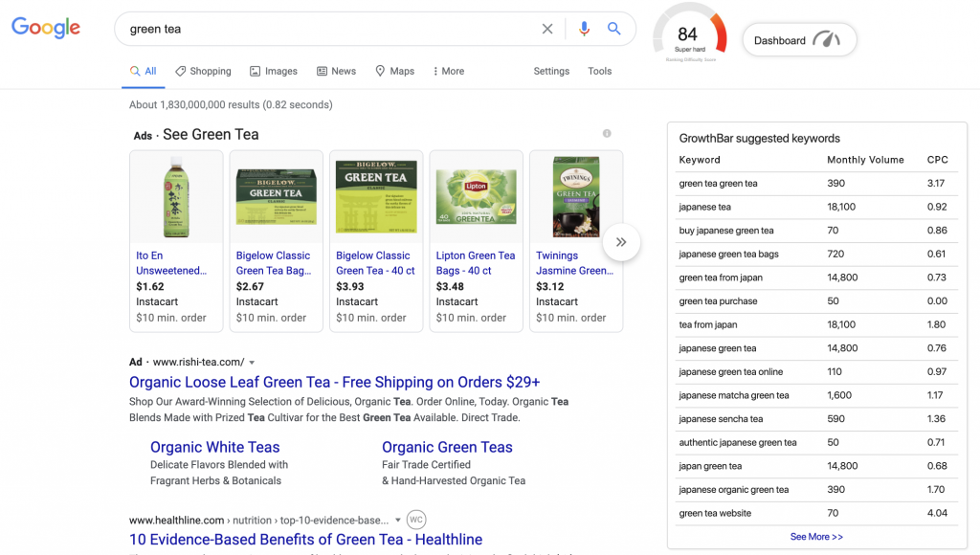Click the Lipton Green Tea product thumbnail

(477, 196)
